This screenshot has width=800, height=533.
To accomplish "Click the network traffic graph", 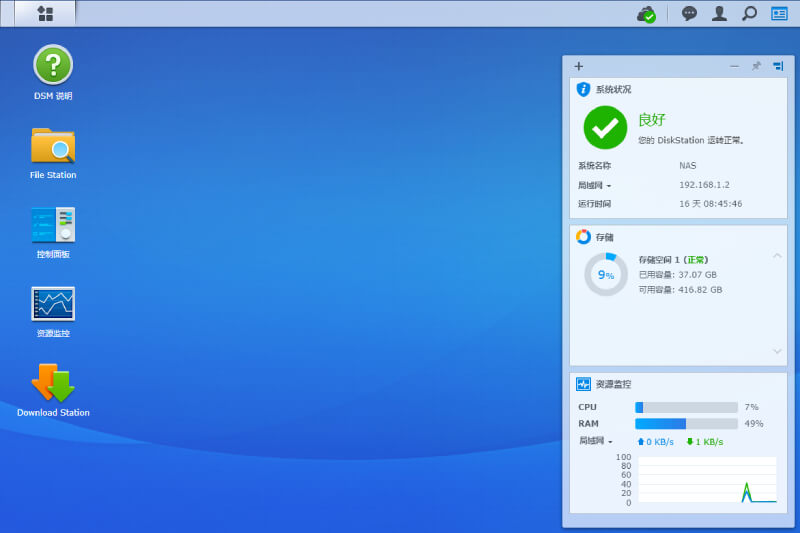I will point(707,479).
